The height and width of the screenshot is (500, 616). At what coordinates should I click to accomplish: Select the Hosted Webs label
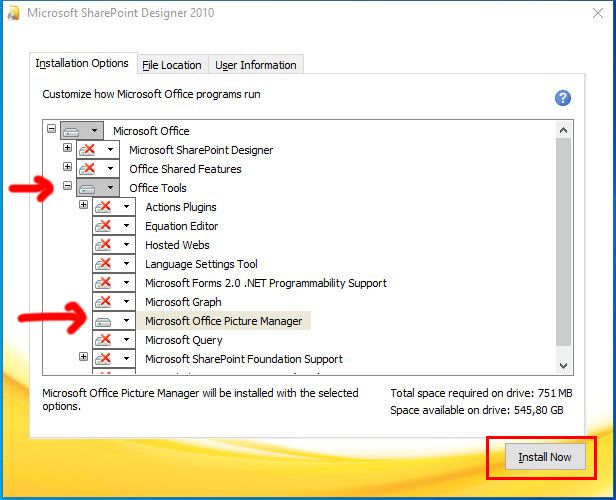177,245
